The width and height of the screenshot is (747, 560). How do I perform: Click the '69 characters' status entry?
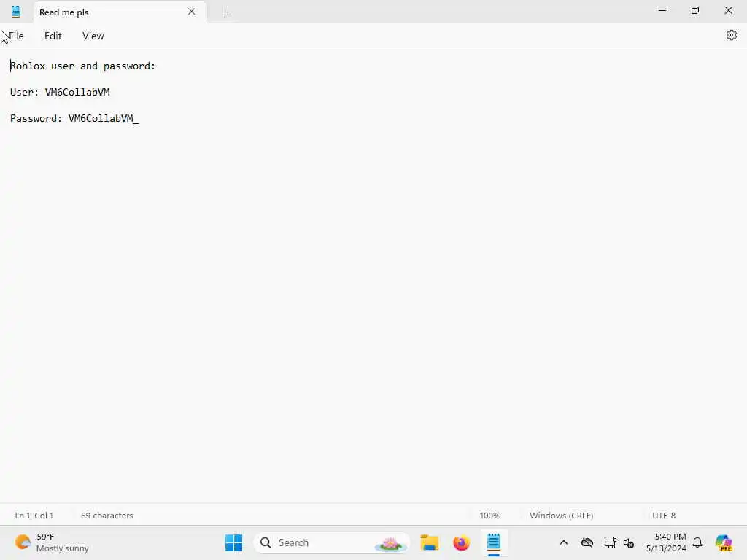pyautogui.click(x=107, y=516)
